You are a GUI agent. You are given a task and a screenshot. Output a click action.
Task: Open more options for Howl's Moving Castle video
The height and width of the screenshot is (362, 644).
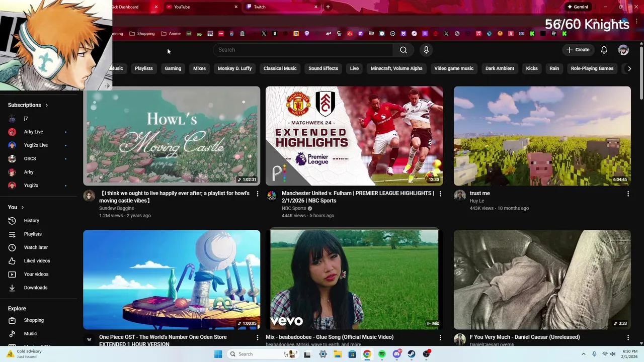(x=257, y=194)
